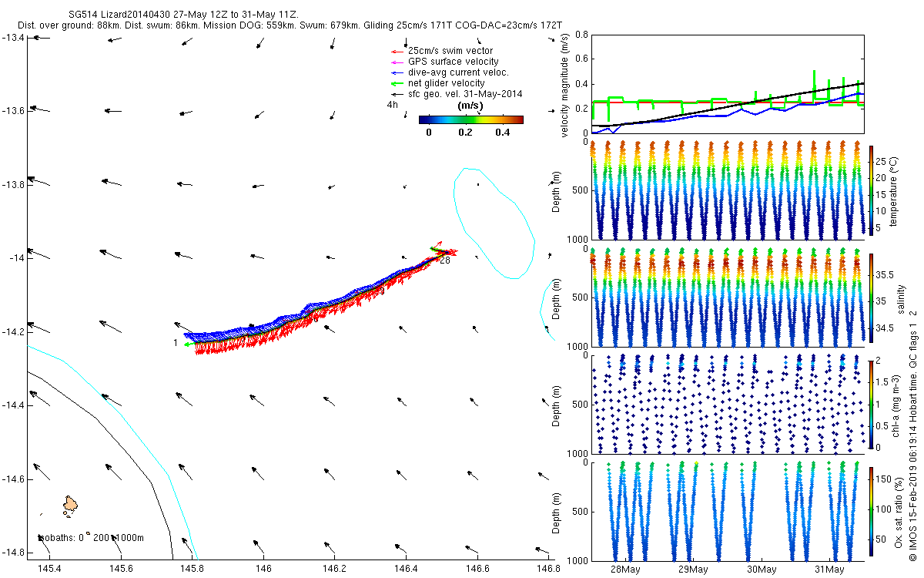Click the '30May' date label on the time axis
924x578 pixels.
coord(761,570)
